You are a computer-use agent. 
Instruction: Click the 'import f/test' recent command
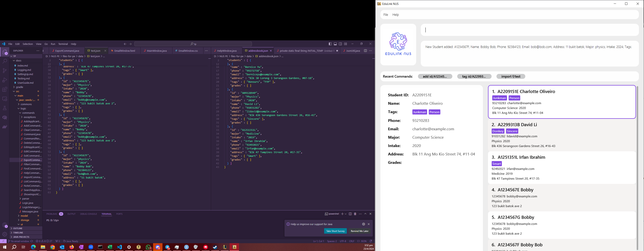point(510,76)
